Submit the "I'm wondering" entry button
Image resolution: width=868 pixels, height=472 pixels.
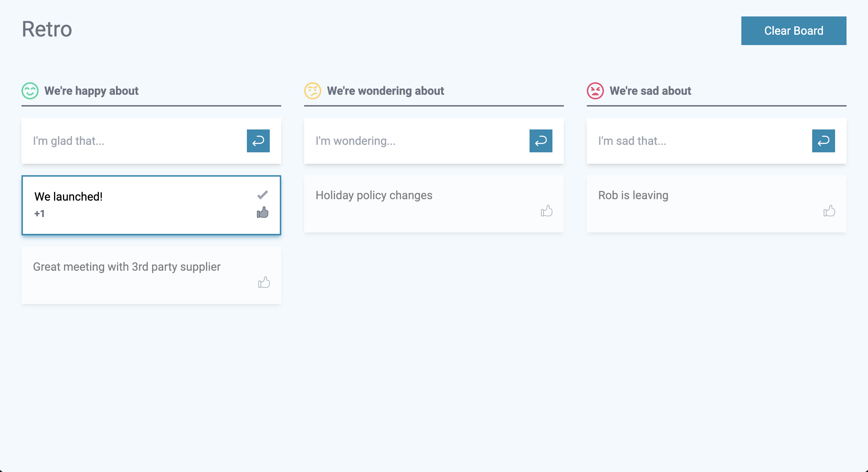coord(541,141)
